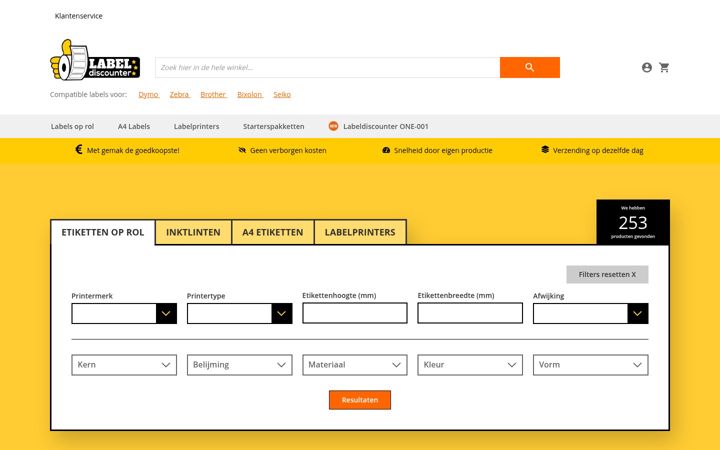Viewport: 720px width, 450px height.
Task: Focus the store search input field
Action: [327, 68]
